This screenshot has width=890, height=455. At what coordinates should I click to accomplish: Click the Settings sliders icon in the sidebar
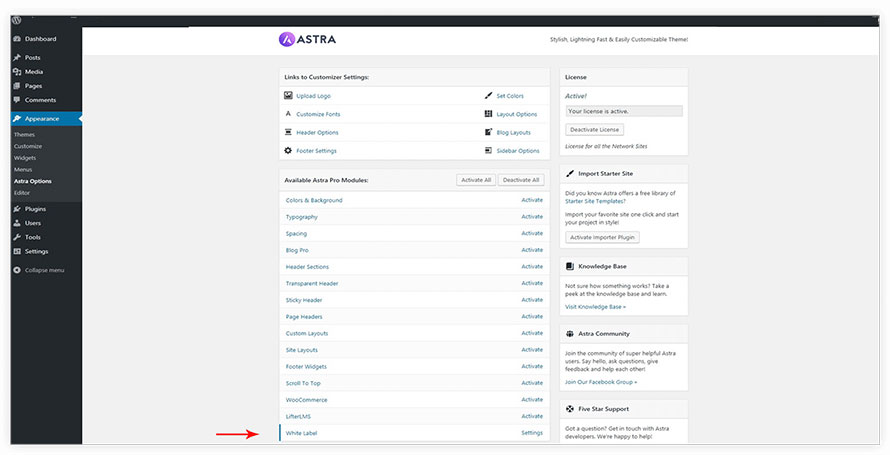[17, 251]
